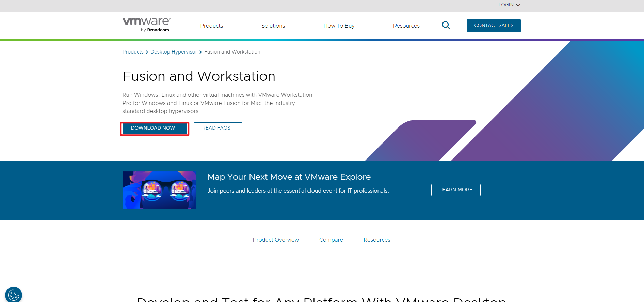
Task: Click the VMware by Broadcom logo
Action: pyautogui.click(x=146, y=25)
